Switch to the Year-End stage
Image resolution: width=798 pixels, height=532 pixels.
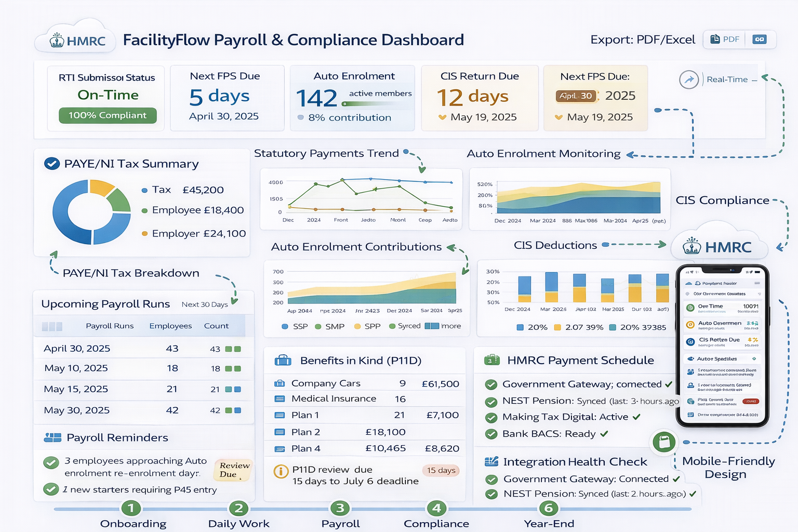coord(549,509)
